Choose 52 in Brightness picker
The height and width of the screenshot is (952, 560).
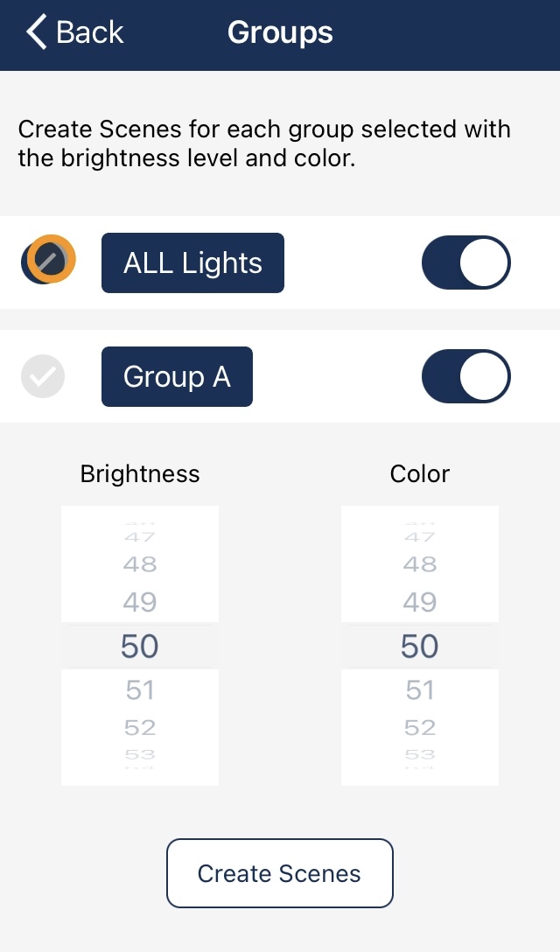140,727
